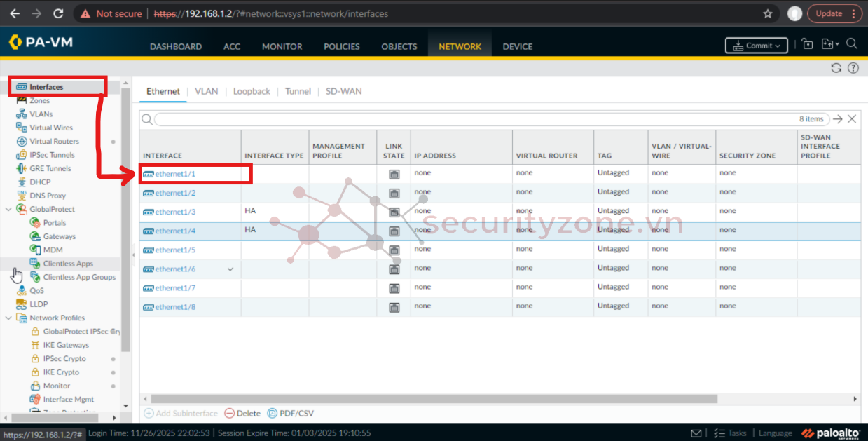Reload the browser page

tap(58, 13)
